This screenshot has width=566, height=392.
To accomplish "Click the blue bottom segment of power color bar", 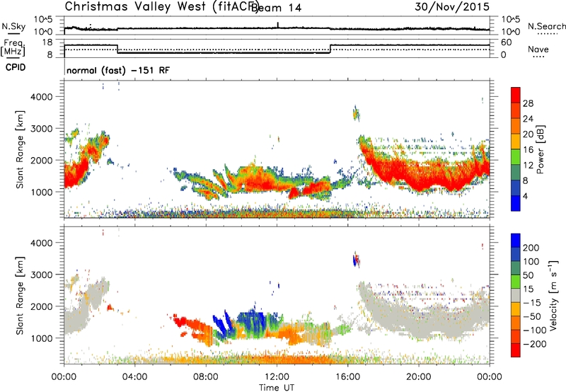I will pyautogui.click(x=516, y=203).
